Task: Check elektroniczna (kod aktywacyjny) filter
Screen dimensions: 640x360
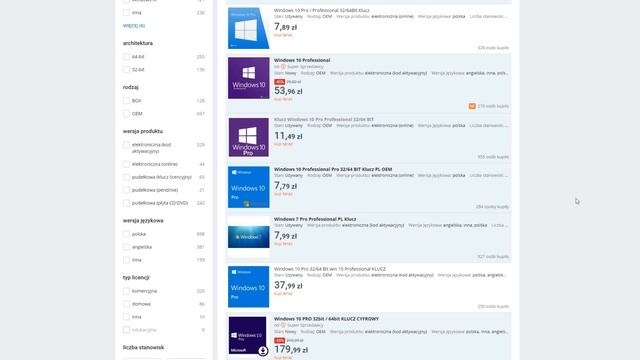Action: click(x=127, y=145)
